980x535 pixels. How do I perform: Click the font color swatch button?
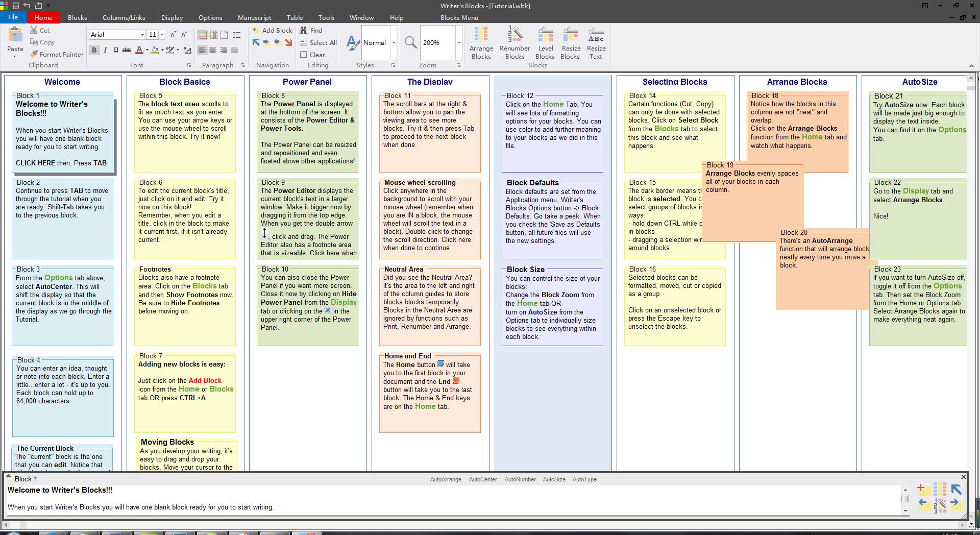(x=139, y=50)
